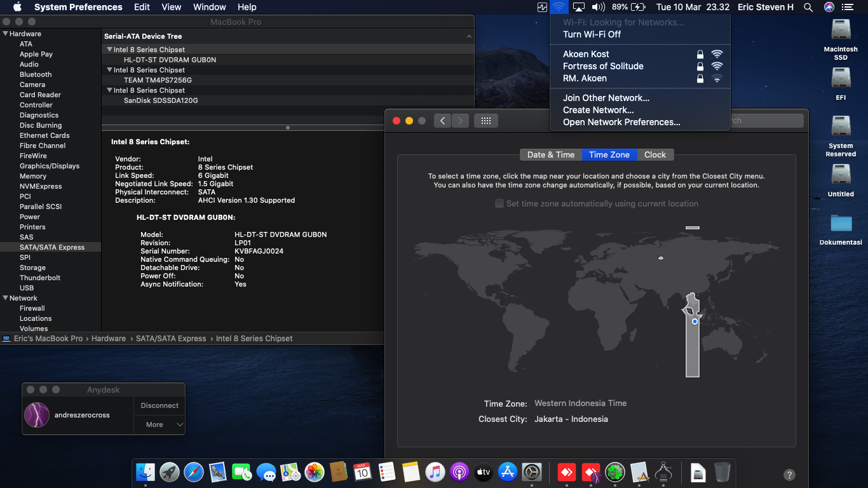Click the andreszerocross avatar in Anydesk
Image resolution: width=868 pixels, height=488 pixels.
pyautogui.click(x=37, y=415)
